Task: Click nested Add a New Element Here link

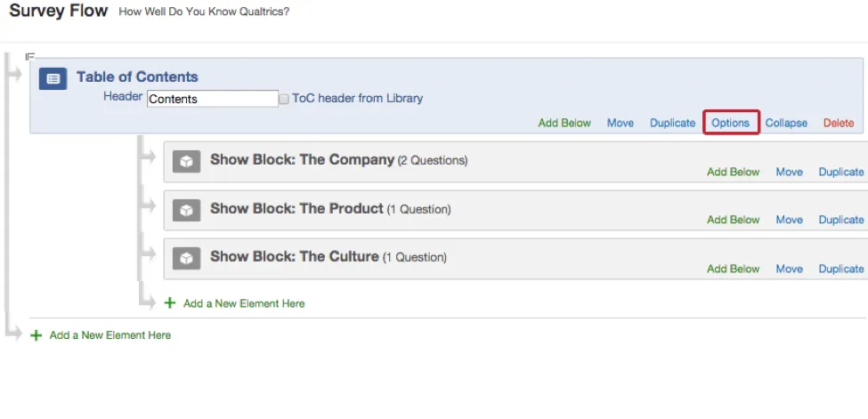Action: click(244, 303)
